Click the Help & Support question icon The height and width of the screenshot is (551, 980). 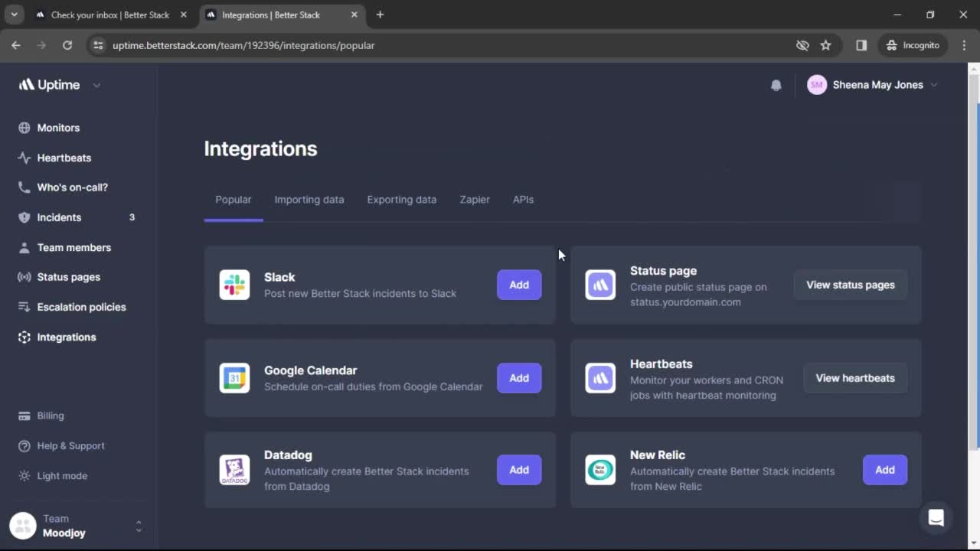point(24,445)
